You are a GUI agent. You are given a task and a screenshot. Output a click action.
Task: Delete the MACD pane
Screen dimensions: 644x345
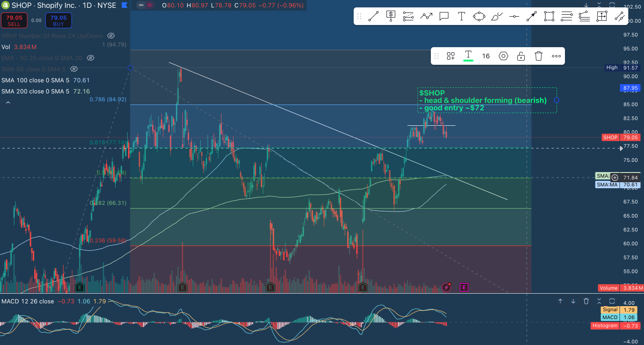586,301
